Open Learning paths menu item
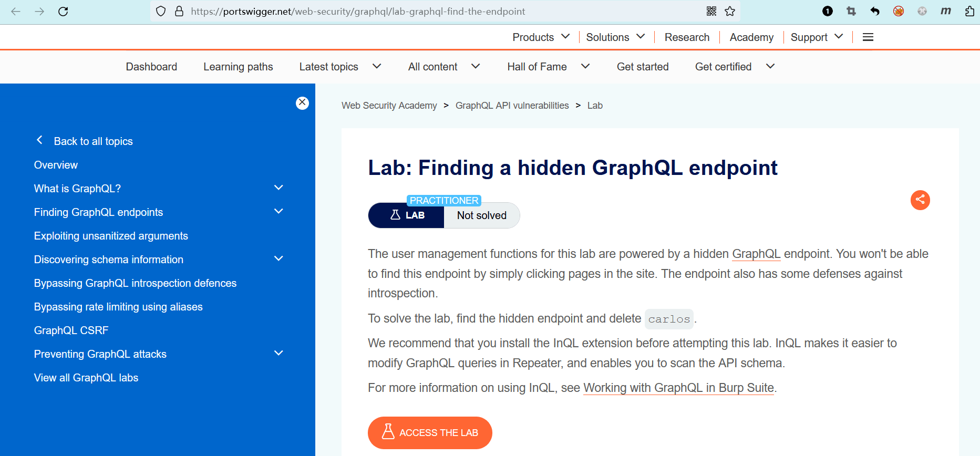Image resolution: width=980 pixels, height=456 pixels. (x=238, y=67)
